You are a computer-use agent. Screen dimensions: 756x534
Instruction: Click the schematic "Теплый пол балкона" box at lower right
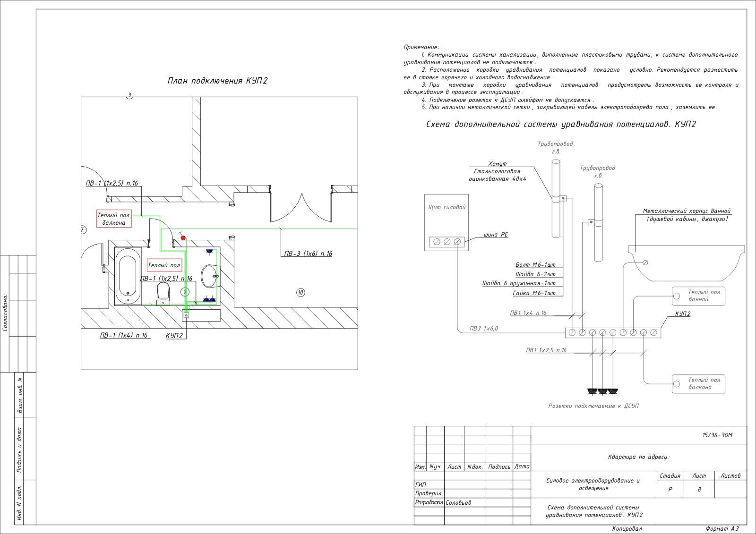pos(698,383)
